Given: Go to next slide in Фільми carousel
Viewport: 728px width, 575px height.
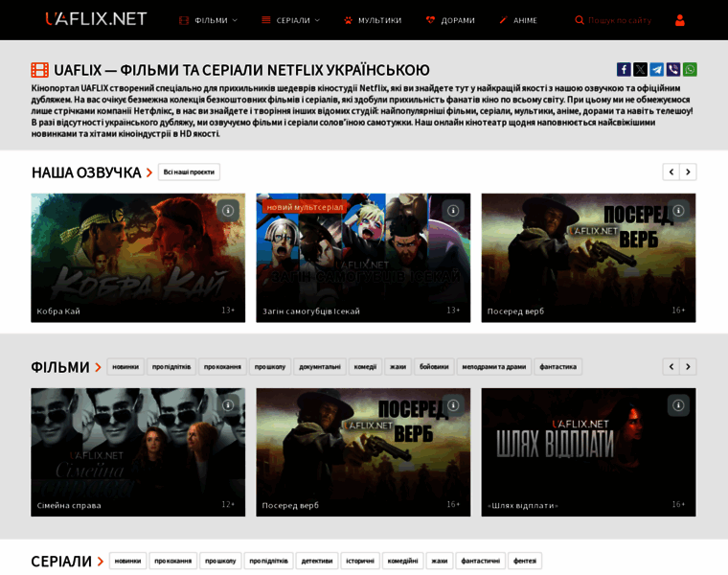Looking at the screenshot, I should pos(688,366).
